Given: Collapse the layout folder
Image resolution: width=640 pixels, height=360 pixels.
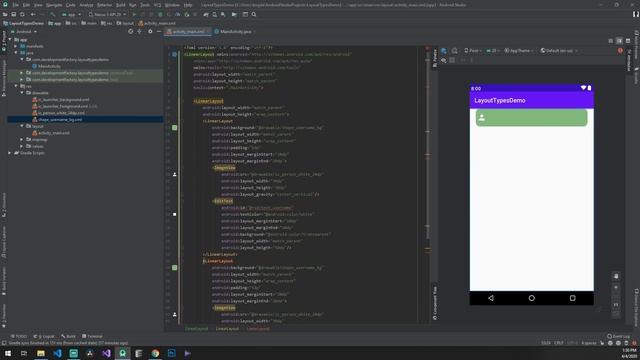Looking at the screenshot, I should pyautogui.click(x=22, y=126).
